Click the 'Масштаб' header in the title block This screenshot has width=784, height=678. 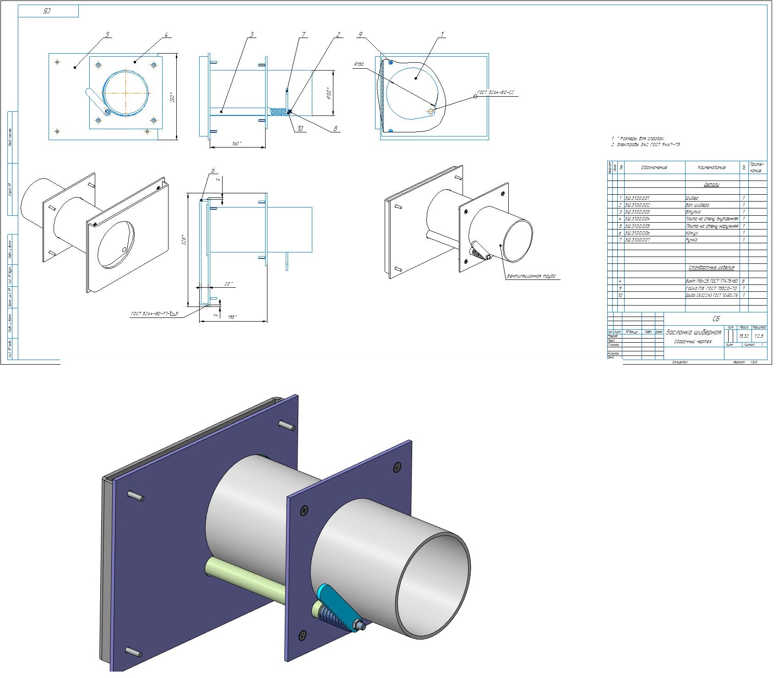click(x=759, y=328)
